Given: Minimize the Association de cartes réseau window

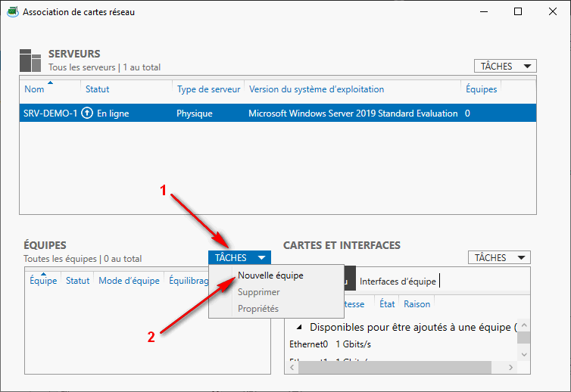Looking at the screenshot, I should (x=483, y=12).
